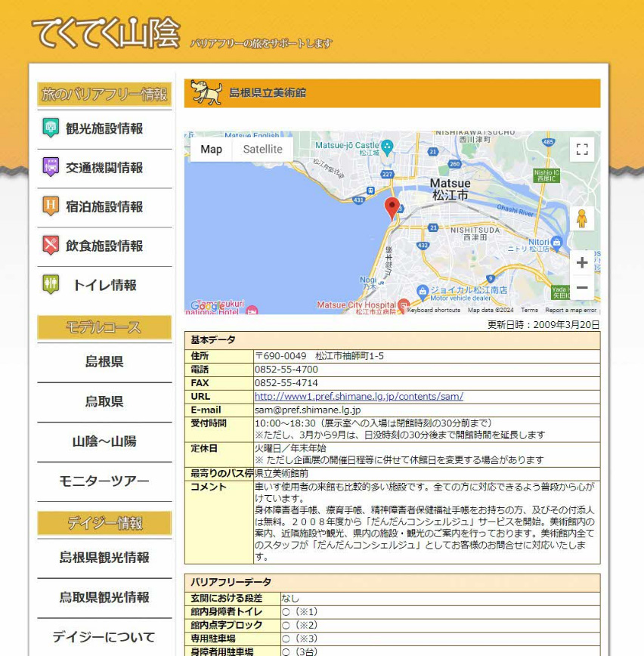Zoom out on the map
The width and height of the screenshot is (644, 656).
582,288
